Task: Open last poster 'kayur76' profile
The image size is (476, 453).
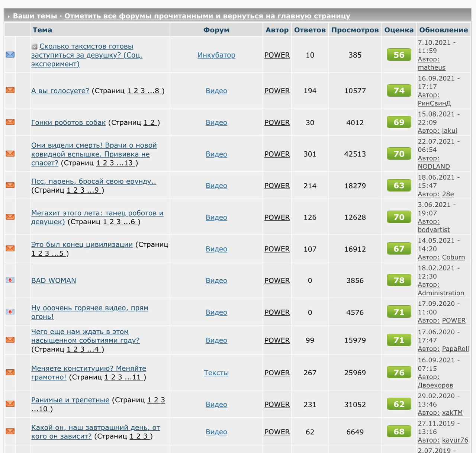Action: (455, 440)
